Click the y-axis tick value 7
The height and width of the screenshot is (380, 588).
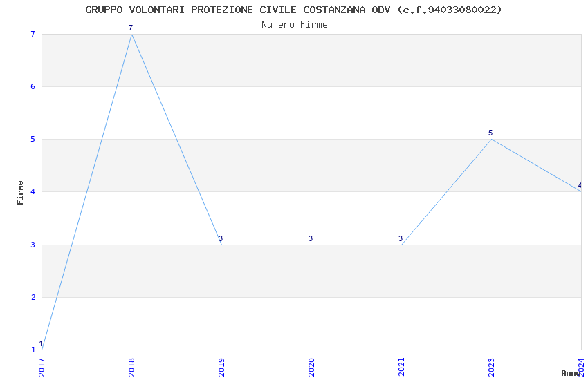[33, 34]
